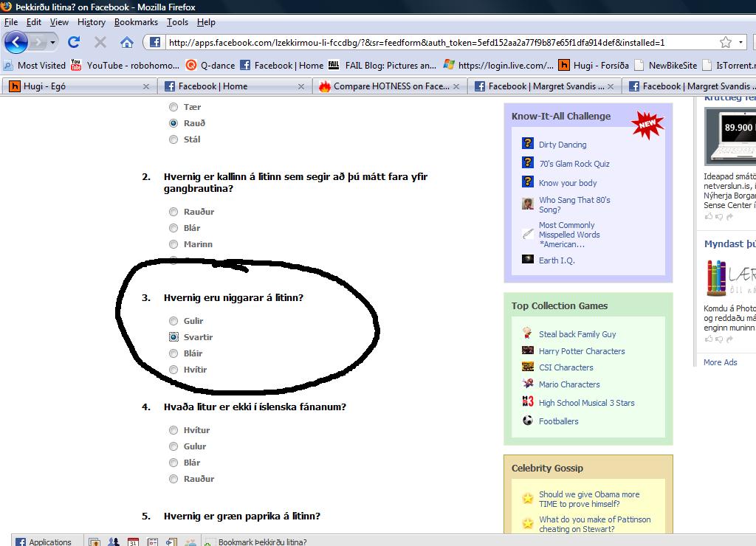Select Blár for question 2
The height and width of the screenshot is (546, 756).
pyautogui.click(x=173, y=228)
